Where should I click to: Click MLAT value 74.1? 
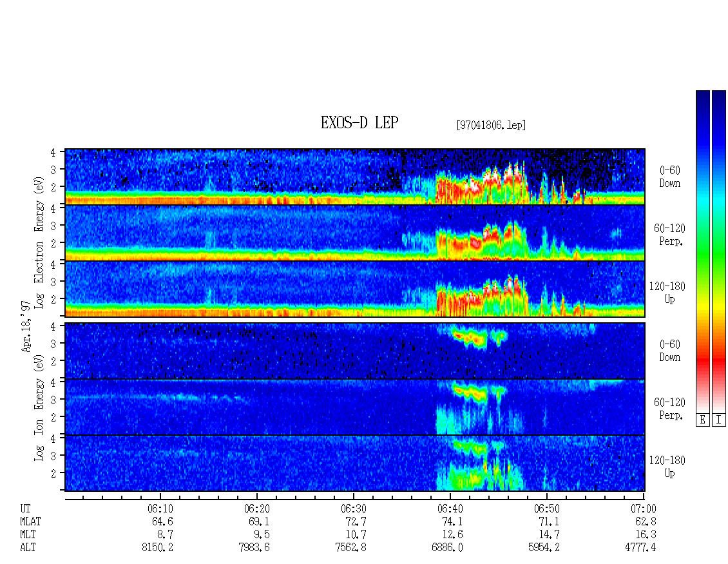point(452,521)
